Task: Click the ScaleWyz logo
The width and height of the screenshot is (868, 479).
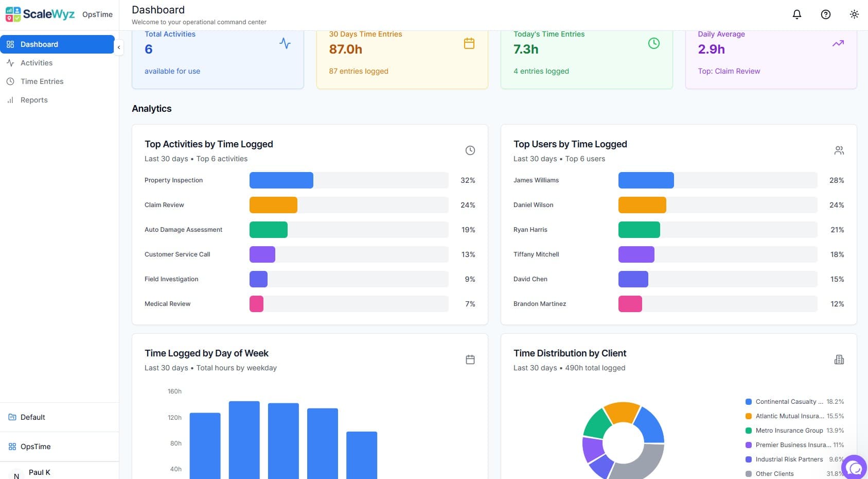Action: click(x=40, y=14)
